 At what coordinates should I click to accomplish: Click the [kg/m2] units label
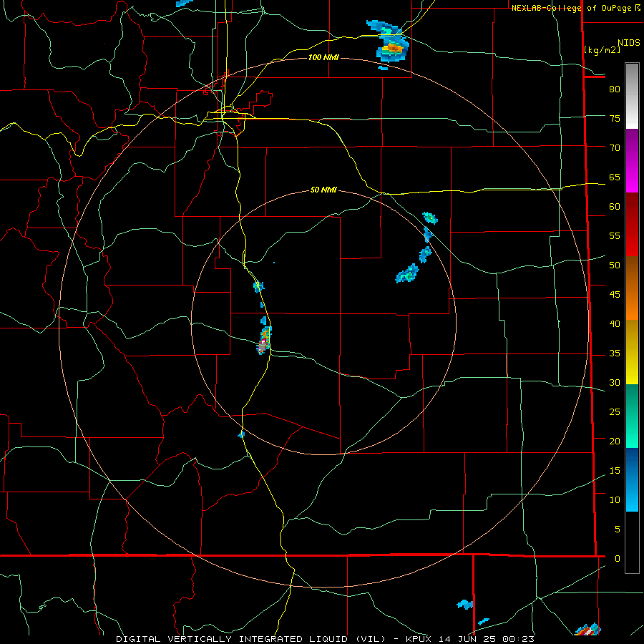(602, 50)
